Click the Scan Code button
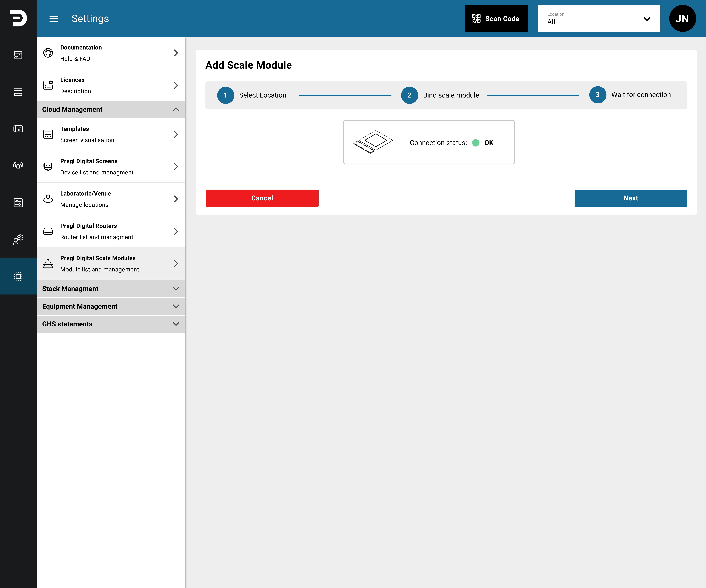706x588 pixels. 496,19
